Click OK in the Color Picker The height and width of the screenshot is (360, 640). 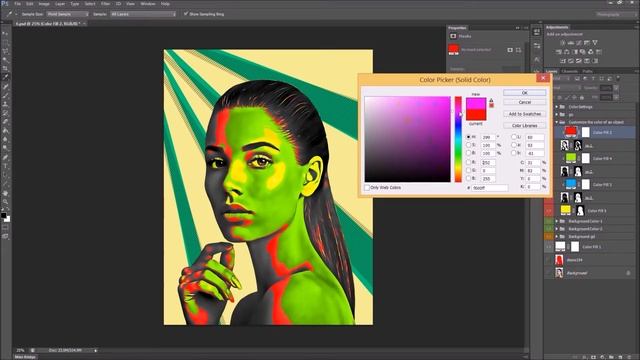(524, 93)
